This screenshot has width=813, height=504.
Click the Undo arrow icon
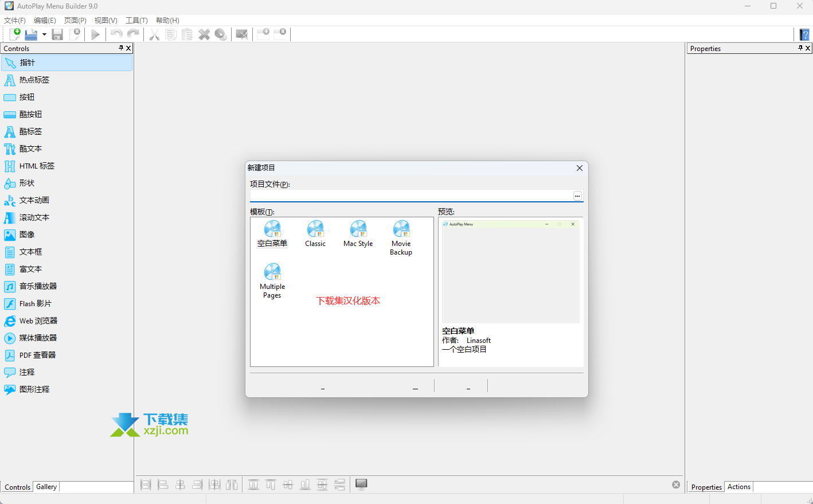116,34
